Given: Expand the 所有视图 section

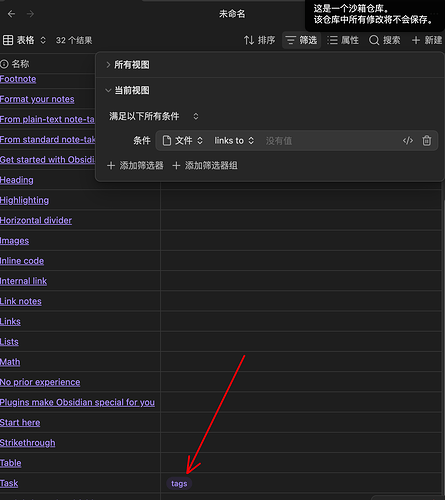Looking at the screenshot, I should coord(128,65).
